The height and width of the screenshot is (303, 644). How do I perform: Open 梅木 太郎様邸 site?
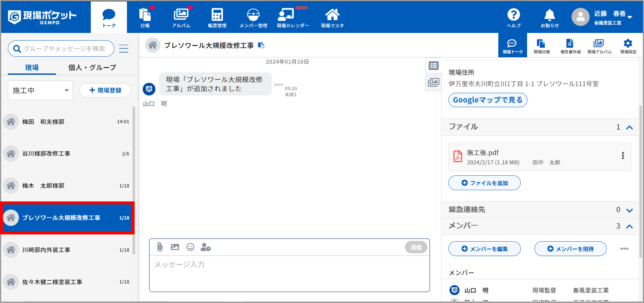click(x=67, y=186)
